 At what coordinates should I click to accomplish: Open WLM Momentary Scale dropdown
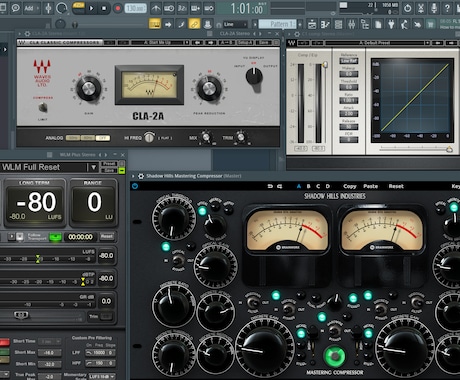tap(102, 376)
